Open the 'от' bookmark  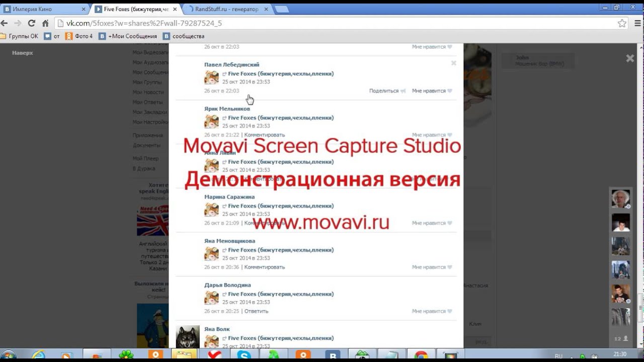tap(52, 36)
